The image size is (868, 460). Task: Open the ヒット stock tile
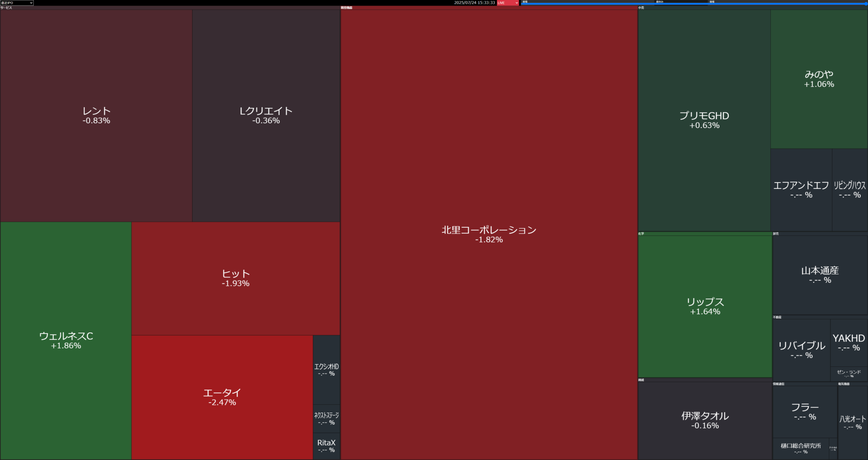tap(236, 278)
